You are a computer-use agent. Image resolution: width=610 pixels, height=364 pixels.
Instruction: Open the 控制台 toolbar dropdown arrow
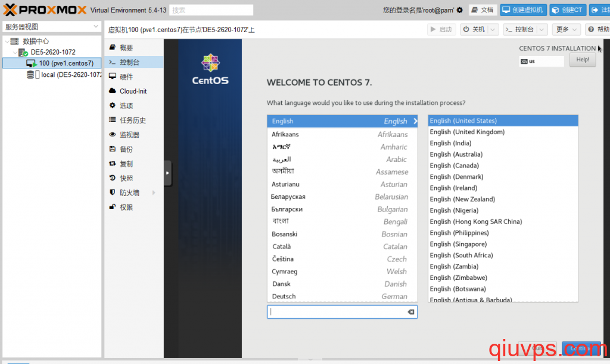click(541, 29)
